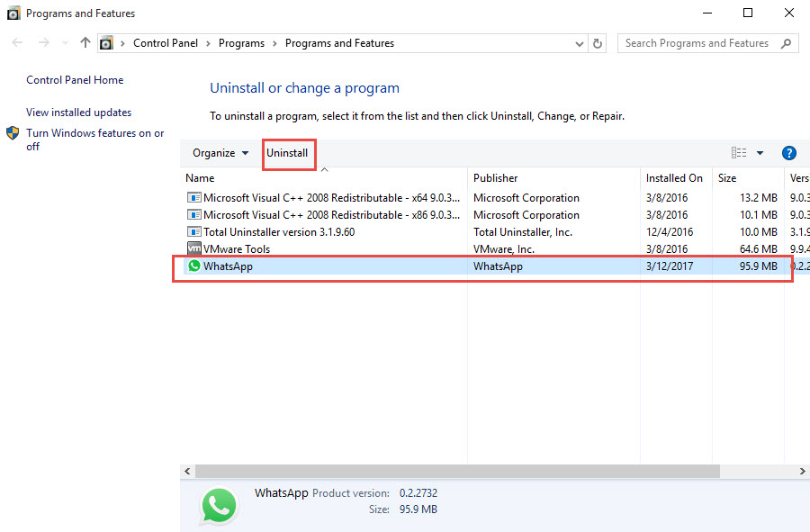Open View installed updates link
The height and width of the screenshot is (532, 810).
78,113
